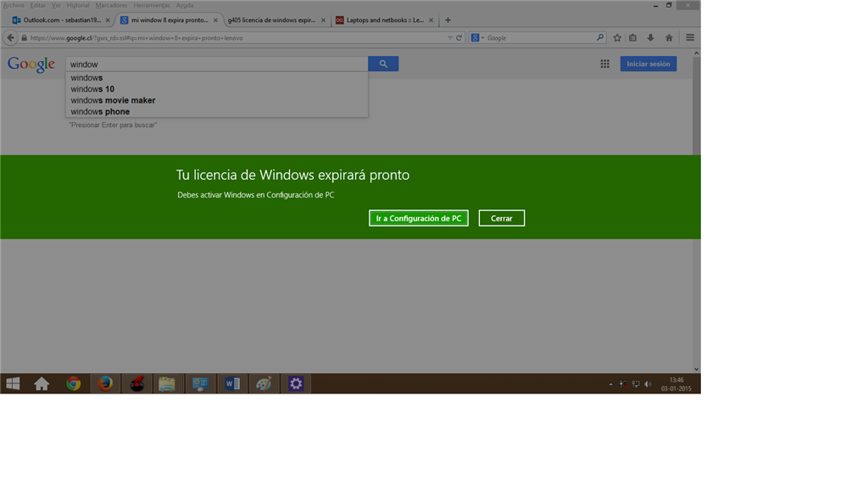Image resolution: width=868 pixels, height=486 pixels.
Task: Launch Google Chrome from taskbar
Action: click(x=73, y=383)
